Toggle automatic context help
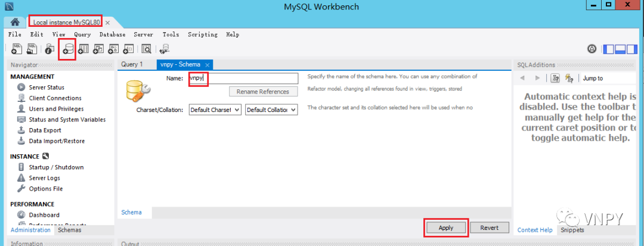 coord(569,78)
